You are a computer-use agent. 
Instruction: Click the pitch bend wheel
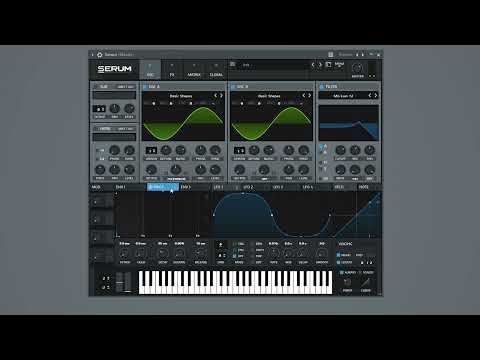point(119,283)
